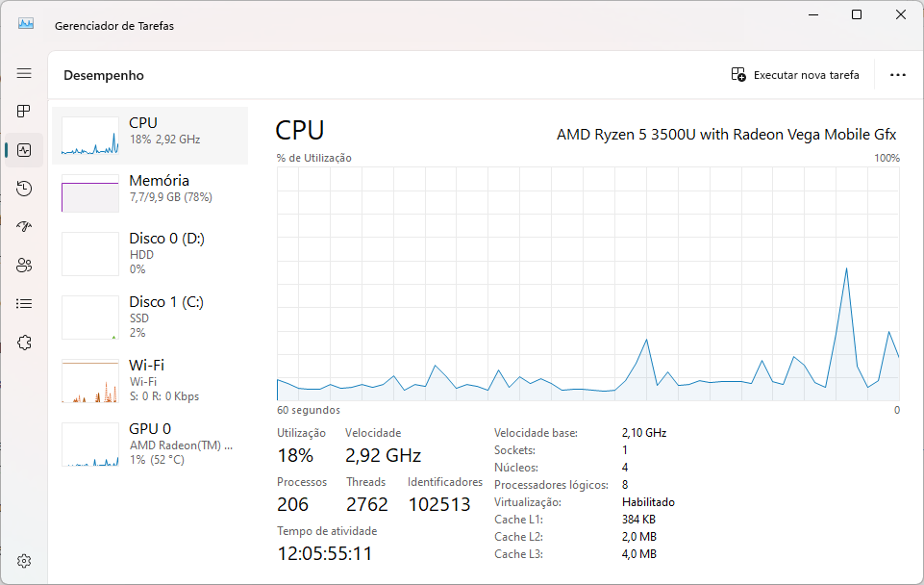Open the three-dots more options menu
This screenshot has height=585, width=924.
(897, 75)
